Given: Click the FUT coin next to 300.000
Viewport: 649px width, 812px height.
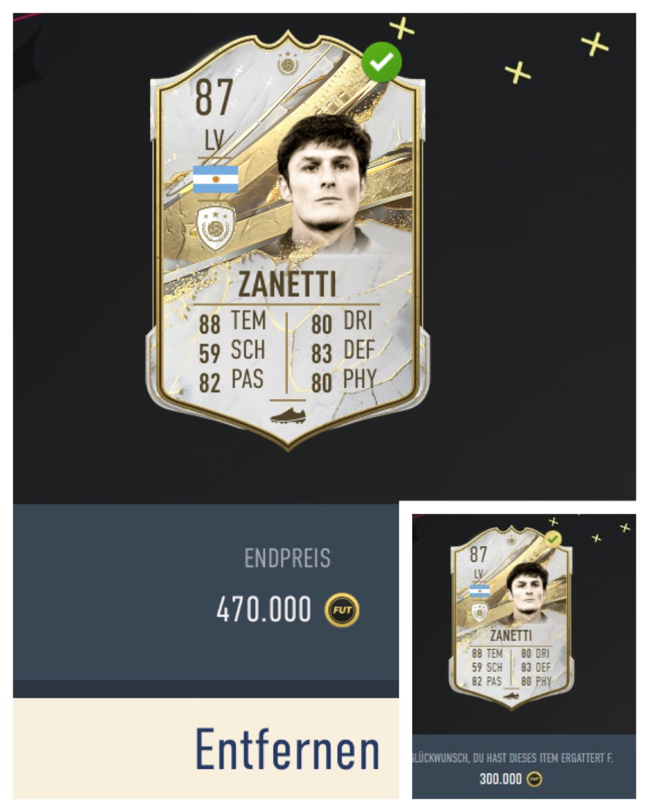Looking at the screenshot, I should point(534,779).
